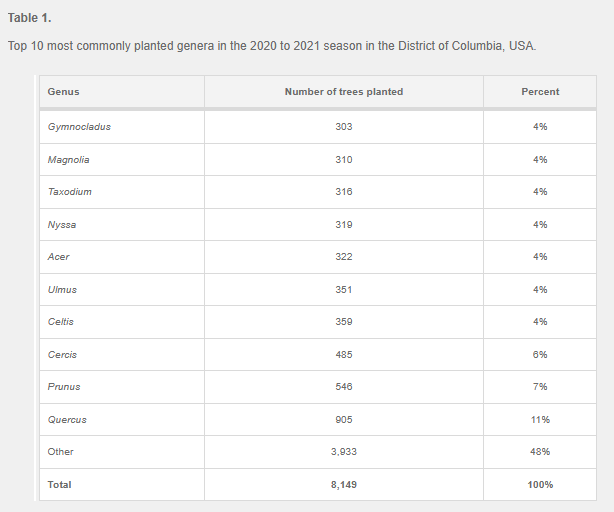Click the Celtis genus name
Image resolution: width=614 pixels, height=512 pixels.
point(61,322)
